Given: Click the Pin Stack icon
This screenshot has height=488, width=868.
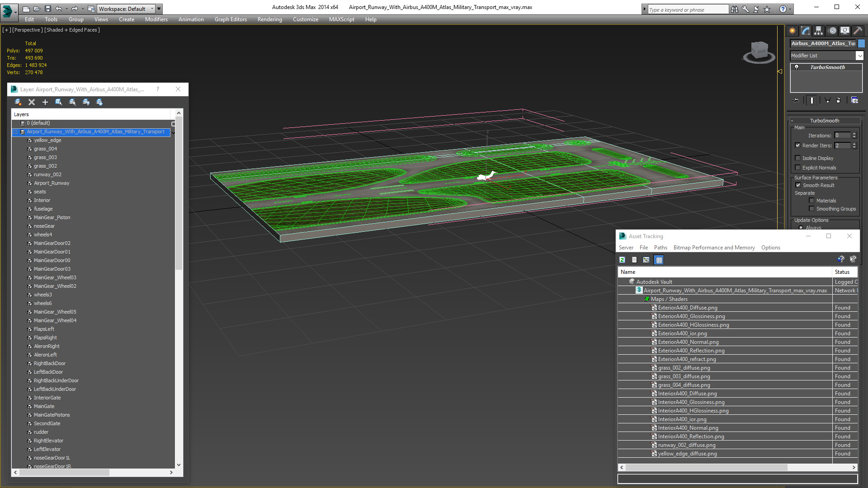Looking at the screenshot, I should pos(796,100).
